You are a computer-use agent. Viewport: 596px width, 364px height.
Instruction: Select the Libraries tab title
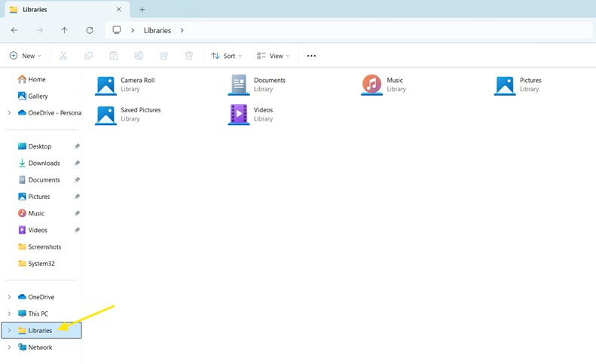[x=35, y=10]
